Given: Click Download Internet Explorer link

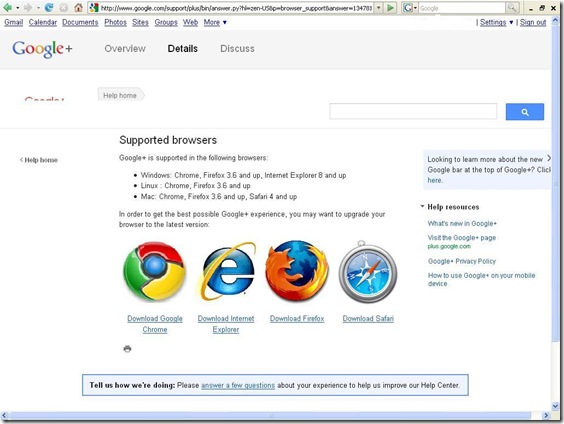Looking at the screenshot, I should click(226, 324).
